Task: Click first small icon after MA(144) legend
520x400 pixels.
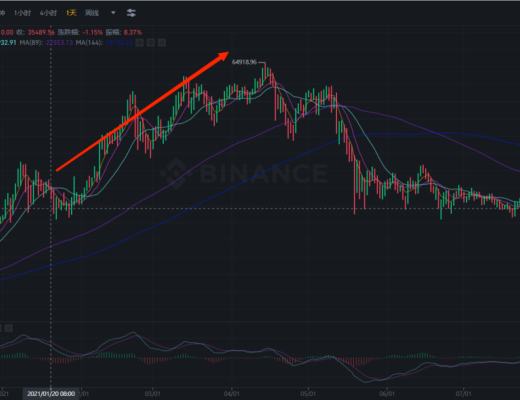Action: [140, 43]
